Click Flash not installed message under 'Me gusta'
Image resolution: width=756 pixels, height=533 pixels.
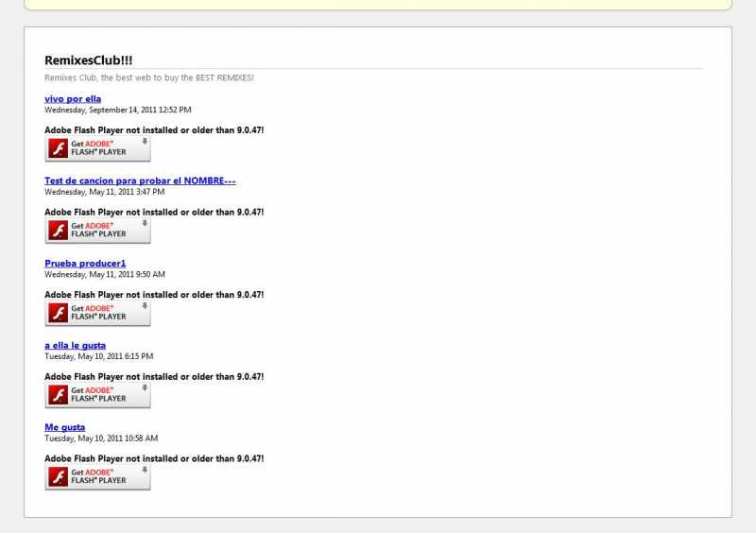[154, 458]
